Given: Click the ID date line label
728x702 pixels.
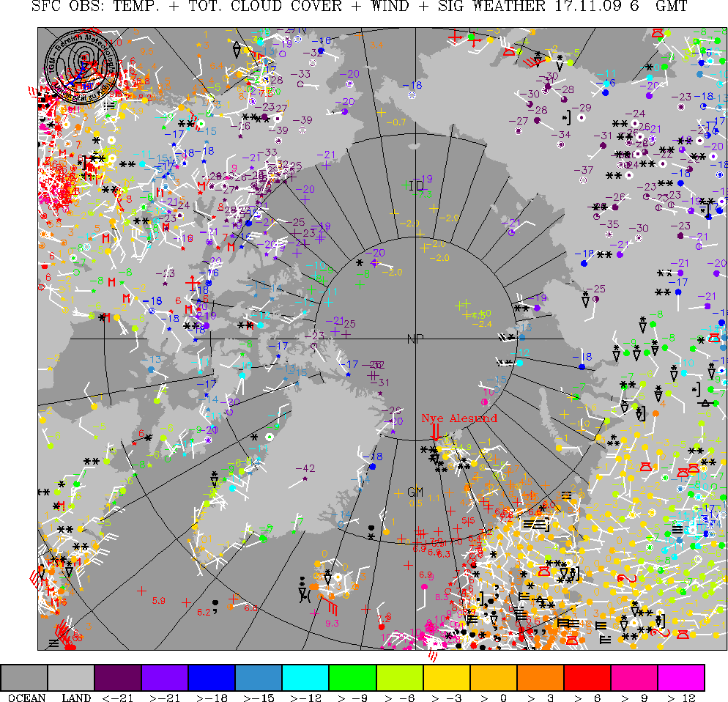Looking at the screenshot, I should pos(416,186).
